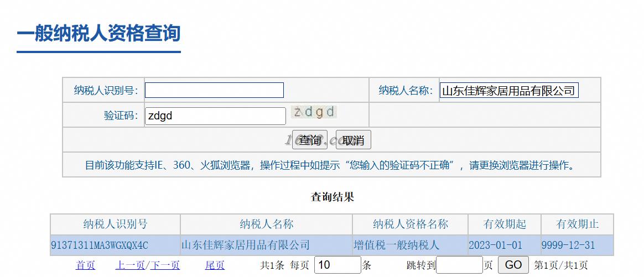Click the 纳税人名称 input field
The width and height of the screenshot is (644, 277).
click(x=509, y=90)
